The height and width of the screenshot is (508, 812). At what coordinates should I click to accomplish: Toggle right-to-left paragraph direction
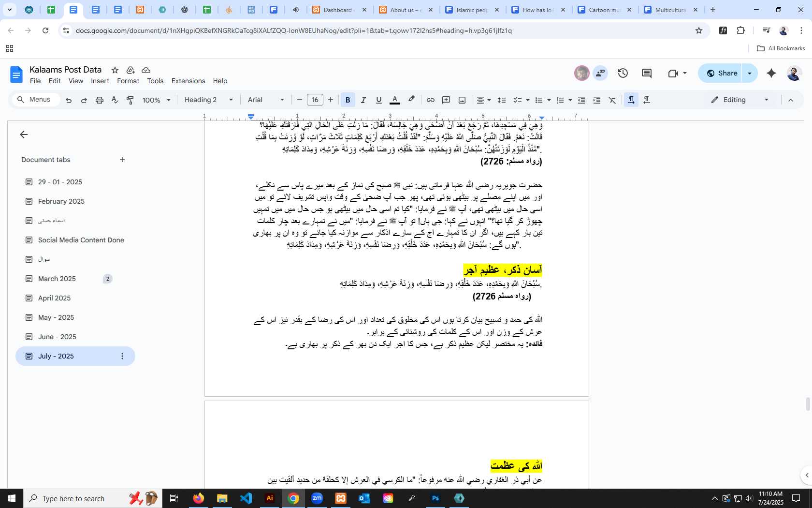click(647, 100)
